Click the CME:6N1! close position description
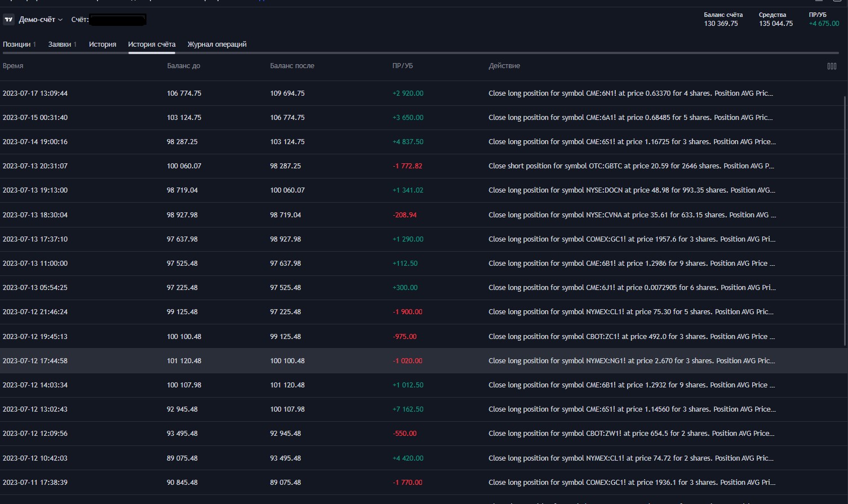The height and width of the screenshot is (504, 848). (631, 93)
